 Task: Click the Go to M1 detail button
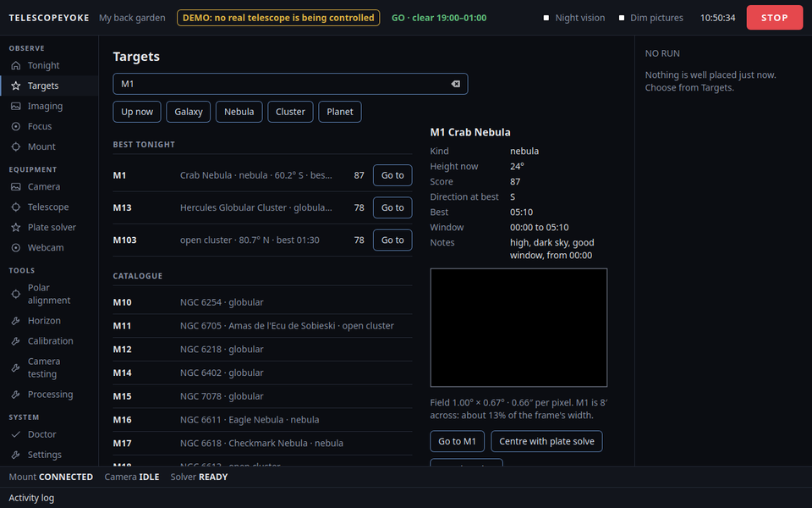coord(457,441)
